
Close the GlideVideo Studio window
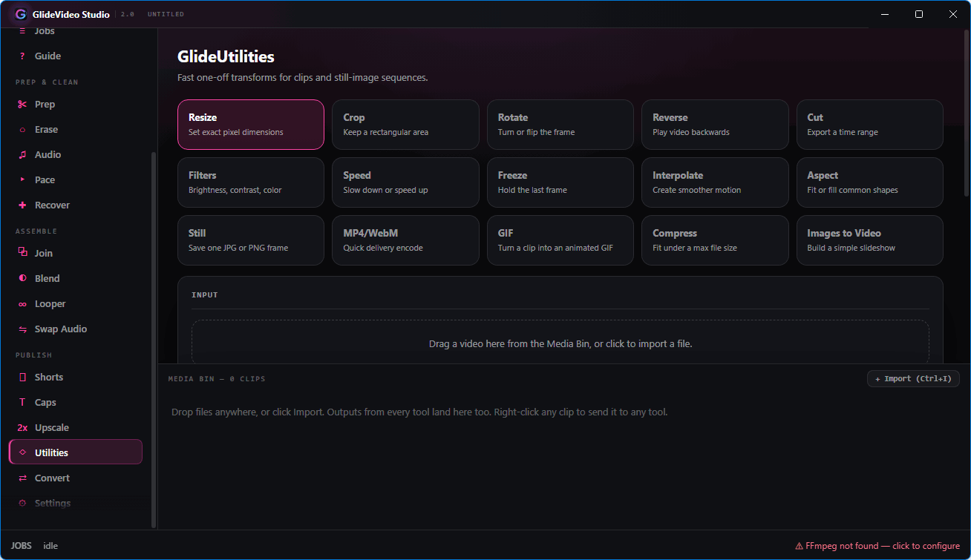pos(953,14)
